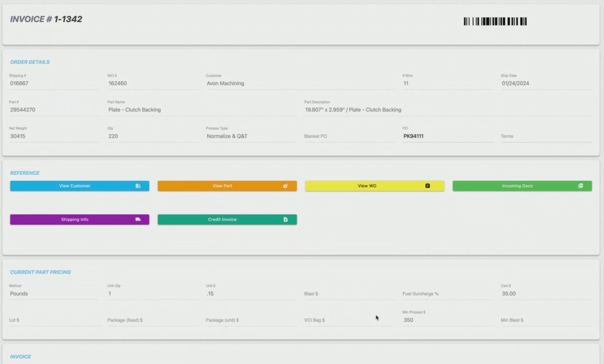Click the # Bins field
Viewport: 604px width, 364px height.
[448, 84]
